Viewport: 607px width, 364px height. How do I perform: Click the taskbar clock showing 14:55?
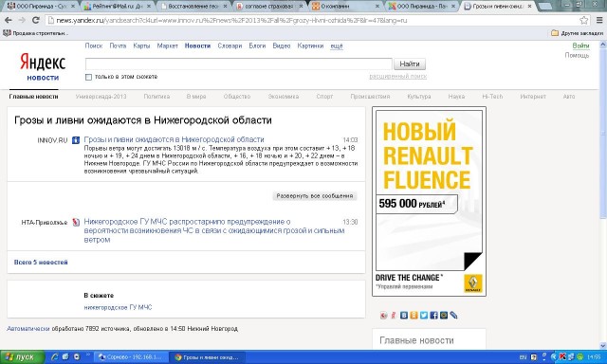pyautogui.click(x=594, y=357)
